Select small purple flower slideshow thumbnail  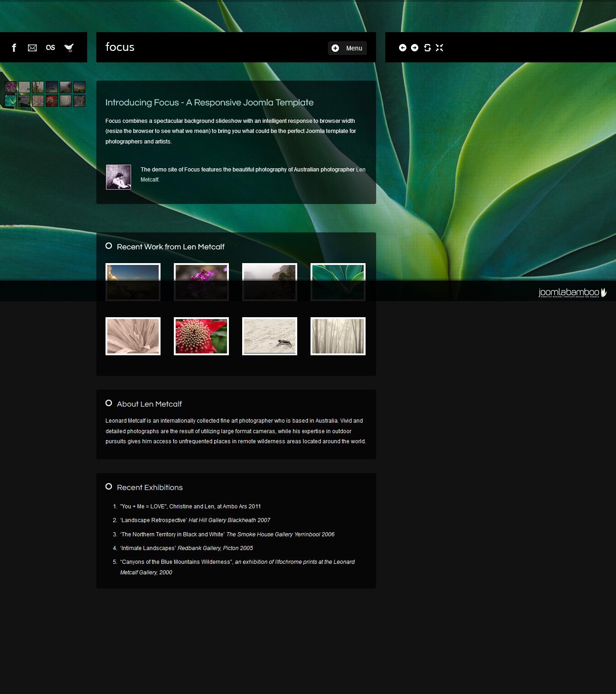click(x=11, y=87)
